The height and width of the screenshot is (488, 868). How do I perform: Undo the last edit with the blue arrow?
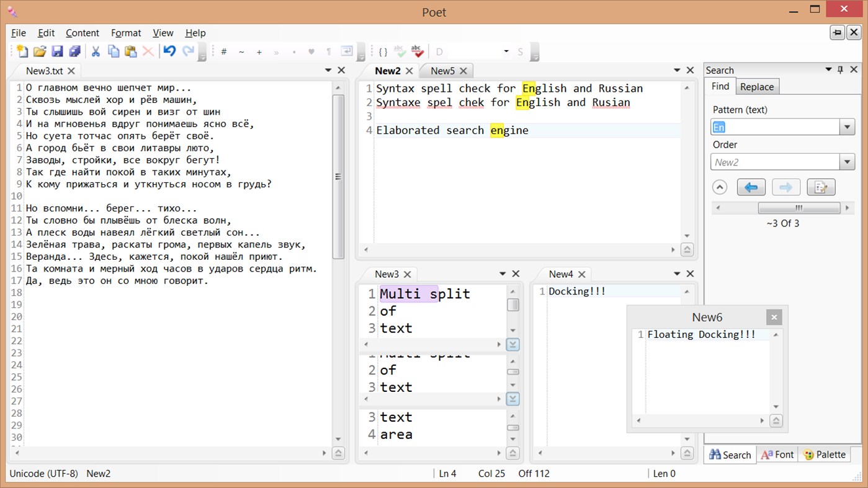click(169, 51)
